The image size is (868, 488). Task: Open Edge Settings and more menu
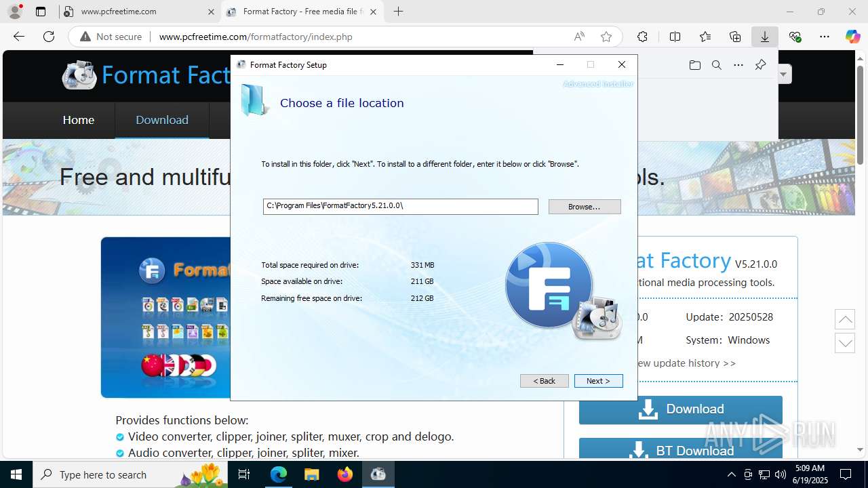pyautogui.click(x=825, y=37)
